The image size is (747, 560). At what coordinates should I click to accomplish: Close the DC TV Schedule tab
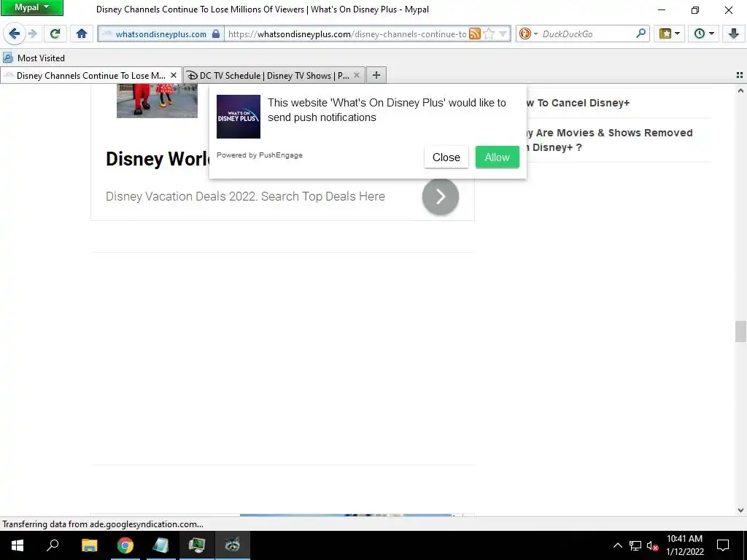pyautogui.click(x=356, y=75)
